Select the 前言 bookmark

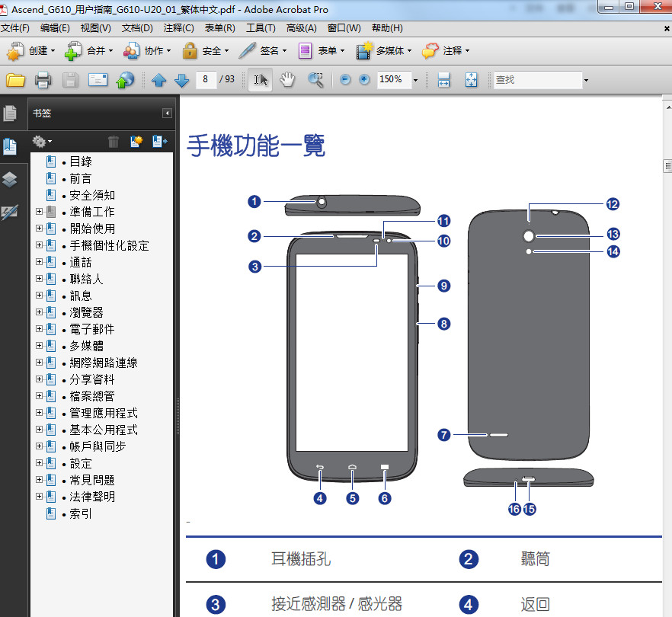[81, 178]
